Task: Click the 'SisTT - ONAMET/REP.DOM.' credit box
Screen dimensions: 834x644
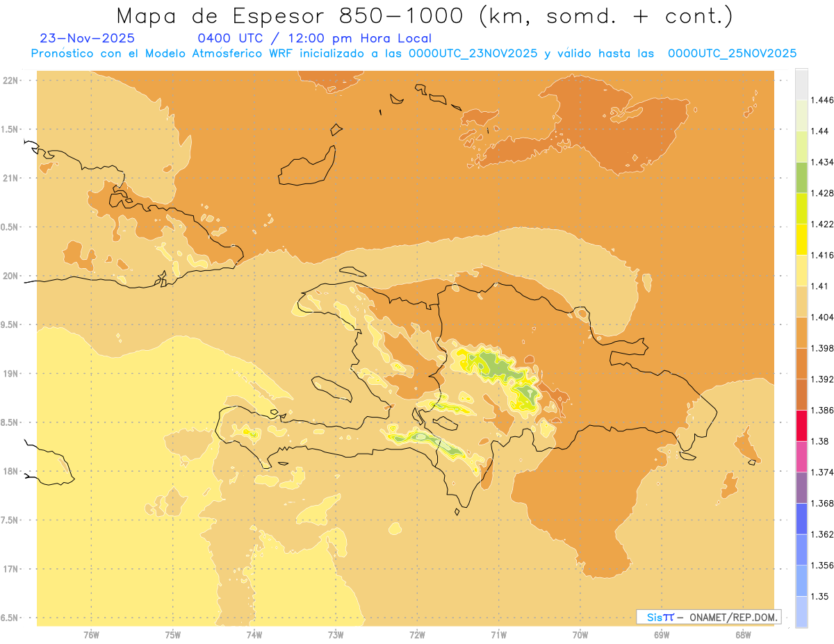Action: click(x=709, y=617)
